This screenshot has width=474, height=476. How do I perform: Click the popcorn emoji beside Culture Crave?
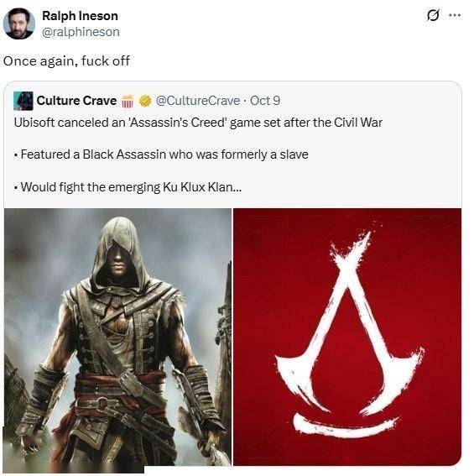point(128,101)
